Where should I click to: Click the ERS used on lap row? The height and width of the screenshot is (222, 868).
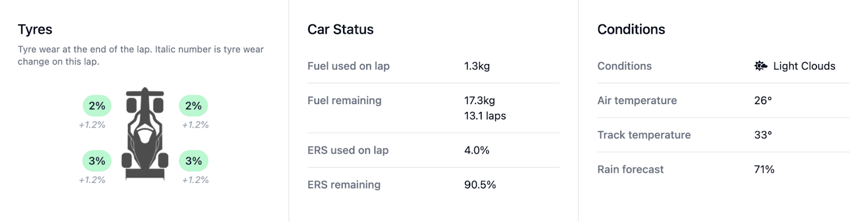click(x=348, y=150)
